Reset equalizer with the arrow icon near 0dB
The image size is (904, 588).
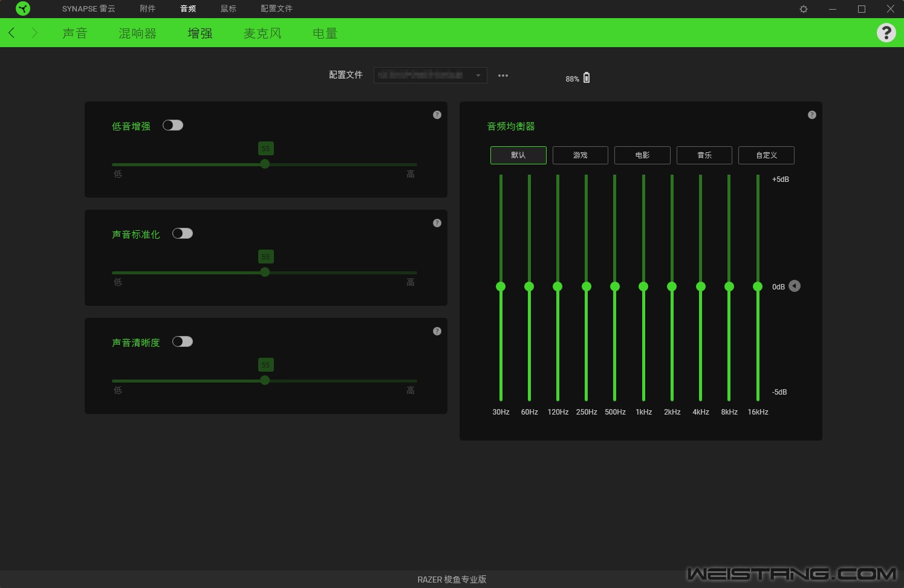coord(795,286)
